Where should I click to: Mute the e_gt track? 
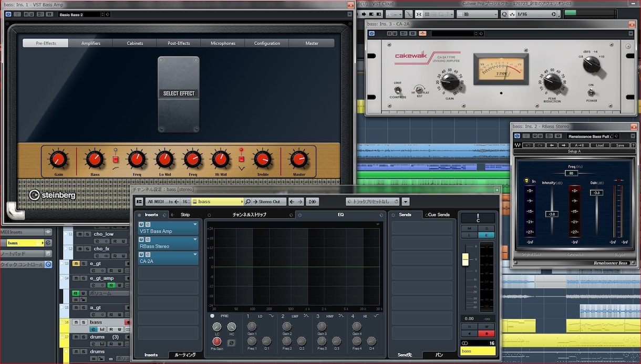[76, 263]
